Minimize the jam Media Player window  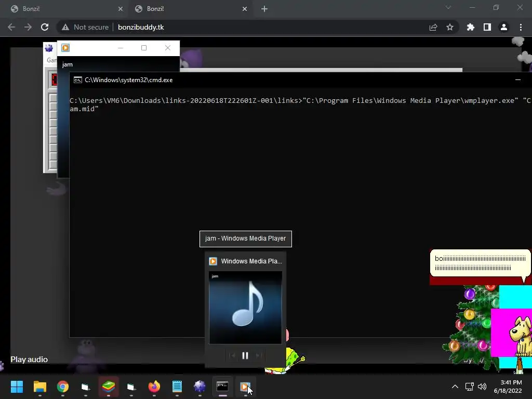tap(121, 48)
